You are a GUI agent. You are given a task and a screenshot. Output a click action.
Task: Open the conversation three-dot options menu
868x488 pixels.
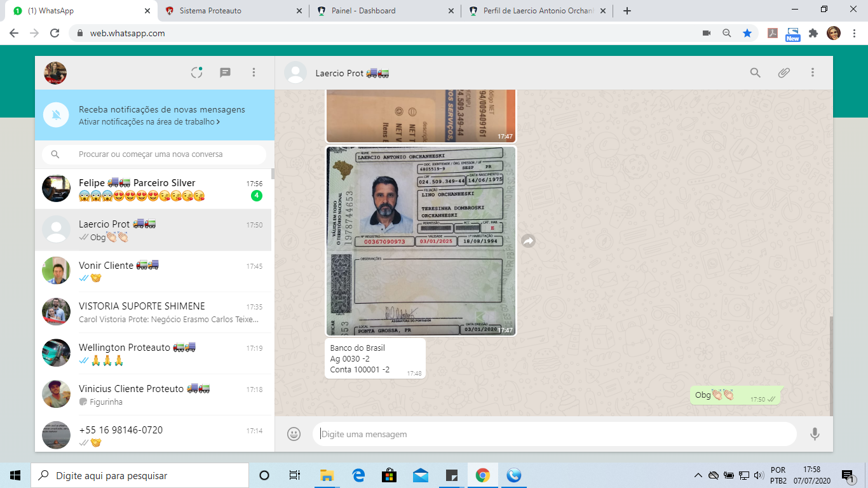click(812, 73)
